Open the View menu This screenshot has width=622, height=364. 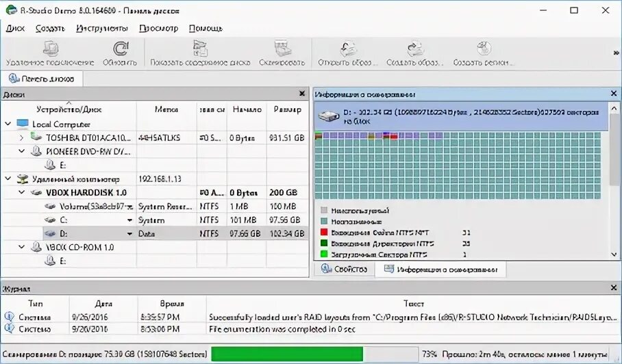click(159, 29)
